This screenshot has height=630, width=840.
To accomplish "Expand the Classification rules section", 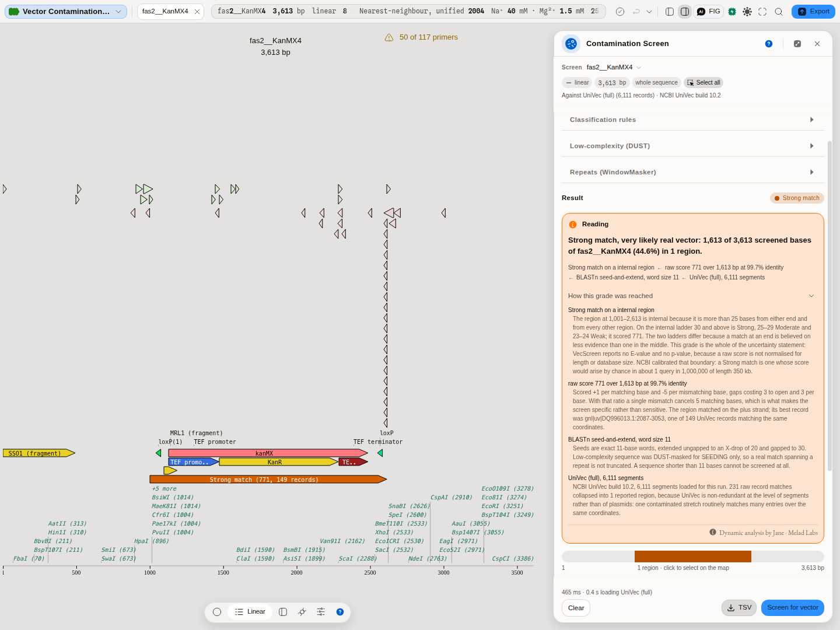I will pyautogui.click(x=693, y=120).
